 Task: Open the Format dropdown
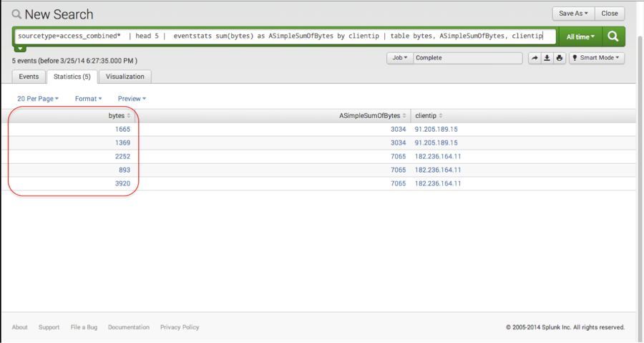[88, 99]
